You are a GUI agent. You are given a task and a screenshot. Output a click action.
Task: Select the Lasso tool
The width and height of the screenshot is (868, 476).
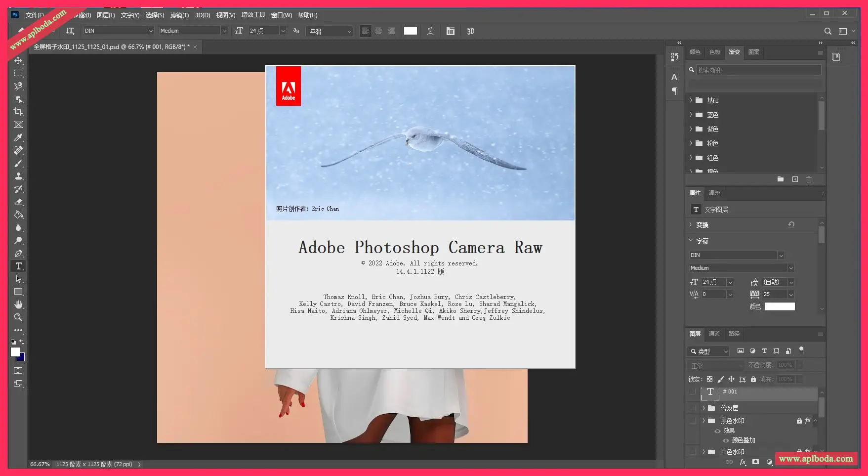pyautogui.click(x=18, y=86)
